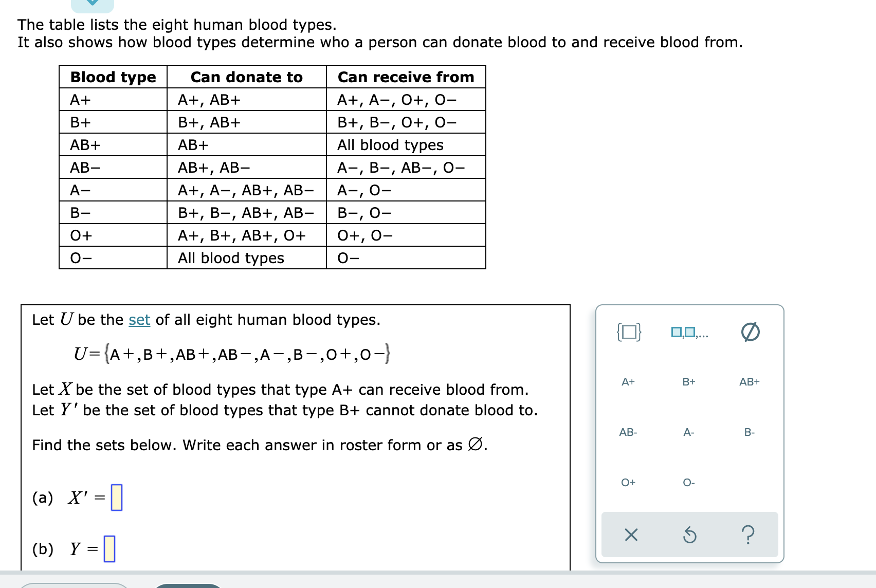Select the roster list notation icon
Viewport: 876px width, 588px height.
pyautogui.click(x=688, y=332)
